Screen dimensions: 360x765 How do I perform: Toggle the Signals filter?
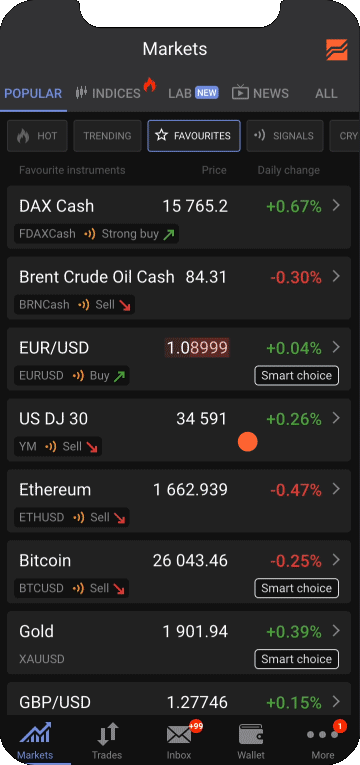coord(285,136)
